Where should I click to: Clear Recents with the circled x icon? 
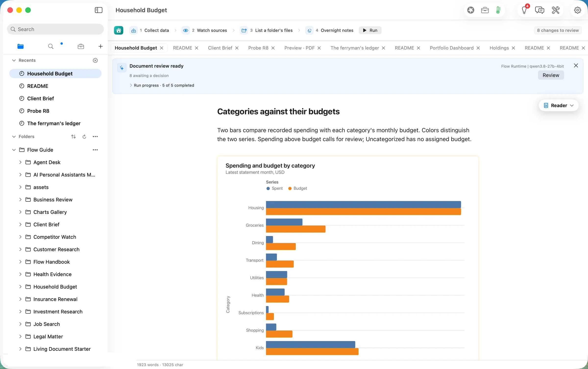[95, 60]
